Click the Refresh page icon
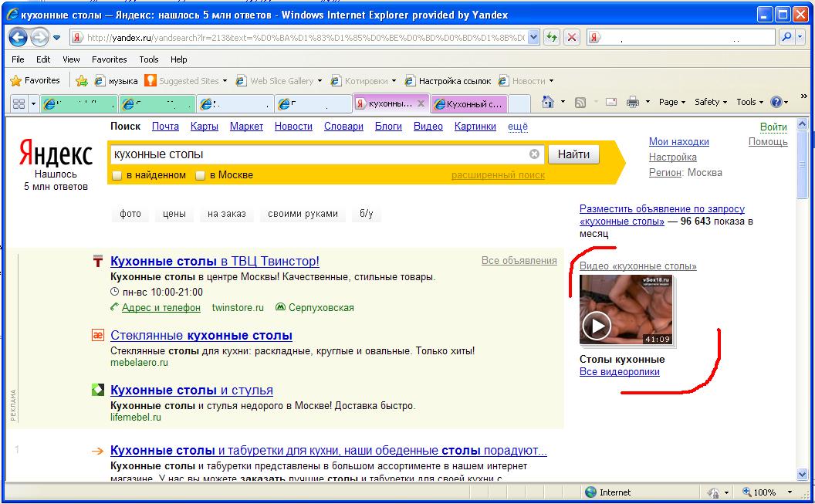This screenshot has height=504, width=815. click(551, 37)
